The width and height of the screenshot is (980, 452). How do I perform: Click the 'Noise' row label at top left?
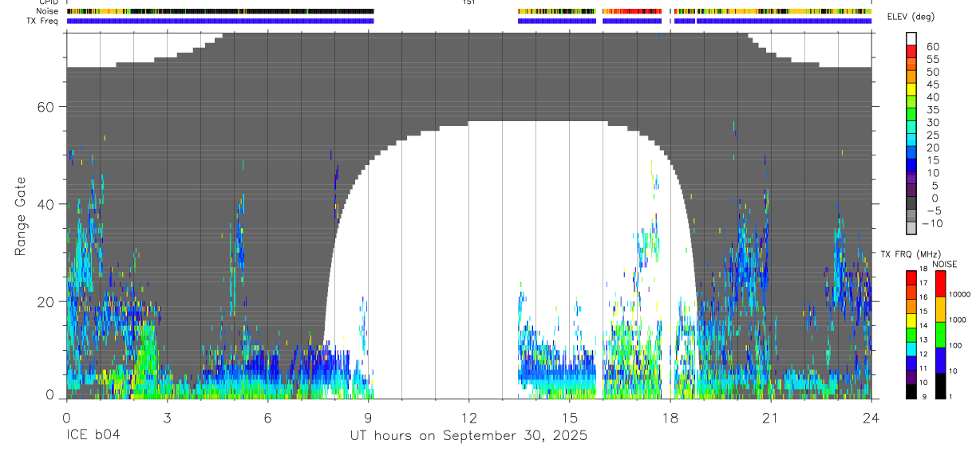tap(47, 11)
